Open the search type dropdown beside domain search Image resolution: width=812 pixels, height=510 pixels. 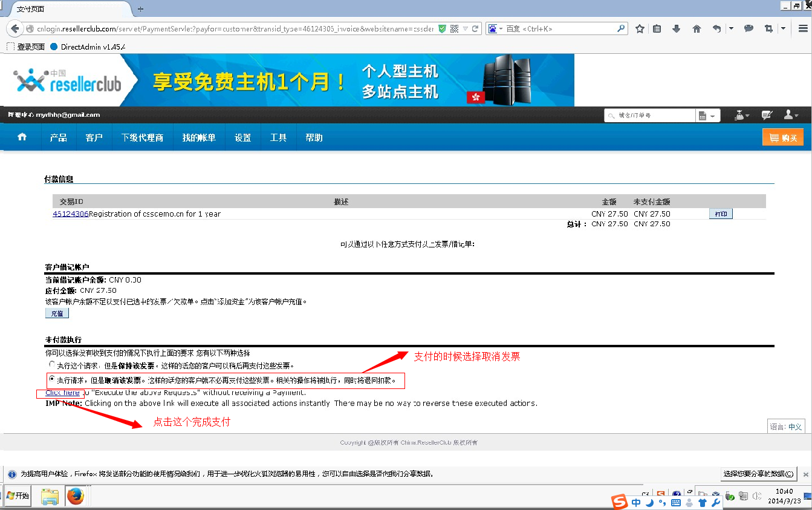point(707,116)
